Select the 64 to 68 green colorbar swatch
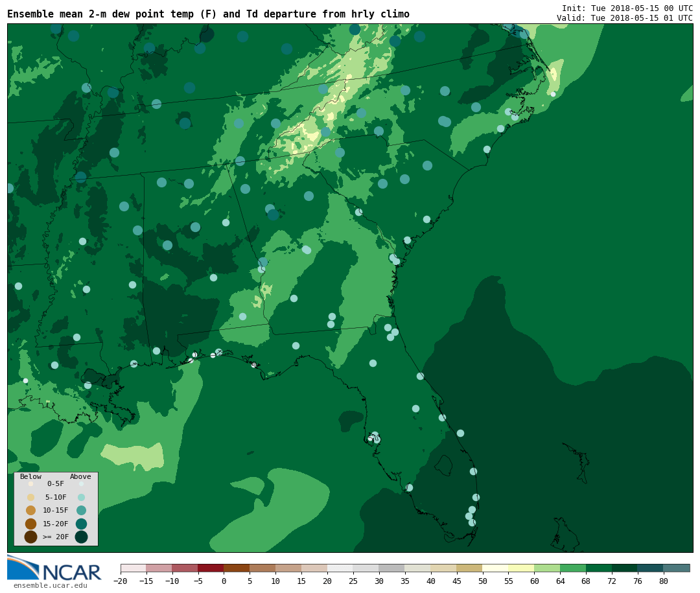700x593 pixels. [573, 568]
